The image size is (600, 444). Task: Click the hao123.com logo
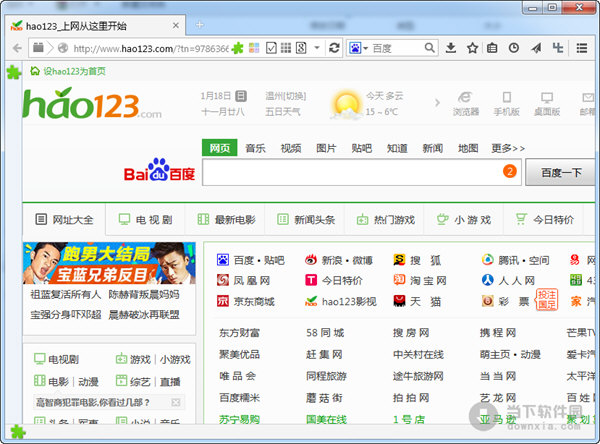click(92, 104)
